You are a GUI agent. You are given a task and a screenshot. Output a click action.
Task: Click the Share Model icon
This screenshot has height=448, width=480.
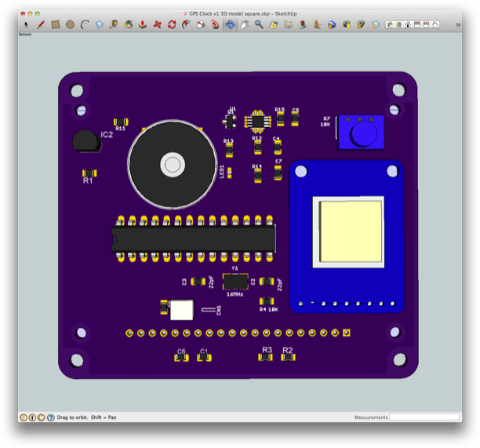click(x=361, y=24)
